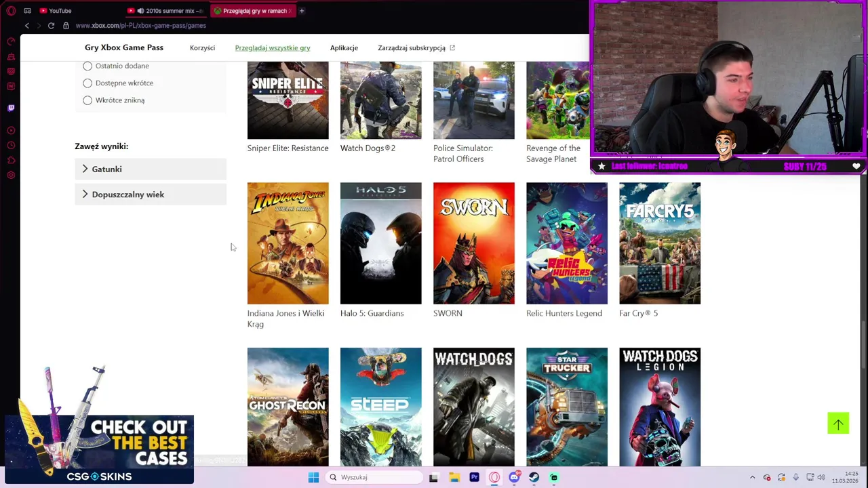
Task: Open the Korzyści navigation item
Action: [202, 47]
